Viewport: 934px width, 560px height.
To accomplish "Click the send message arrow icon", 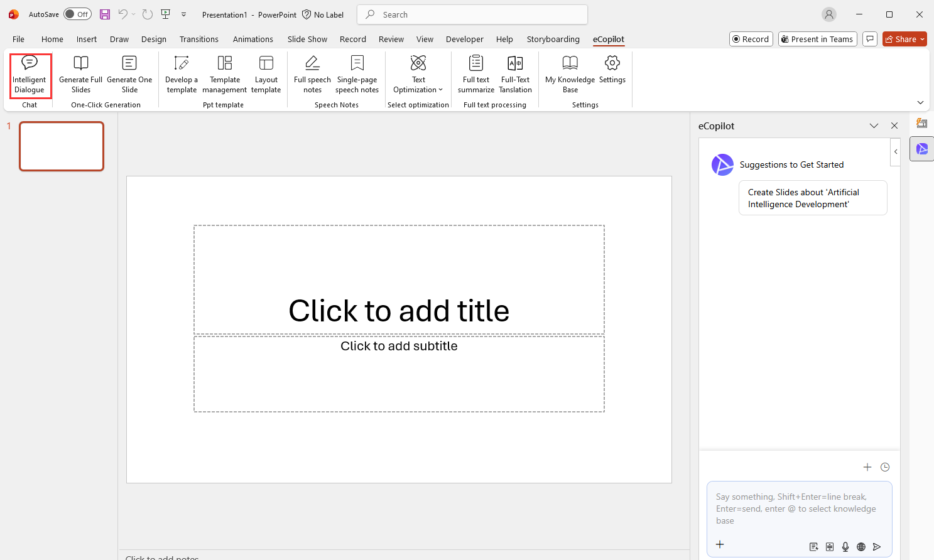I will pos(877,547).
